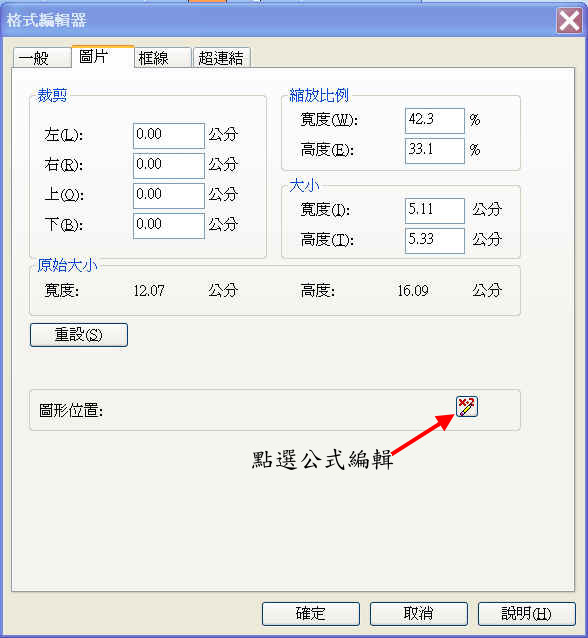Click the 大小 group heading

coord(304,186)
